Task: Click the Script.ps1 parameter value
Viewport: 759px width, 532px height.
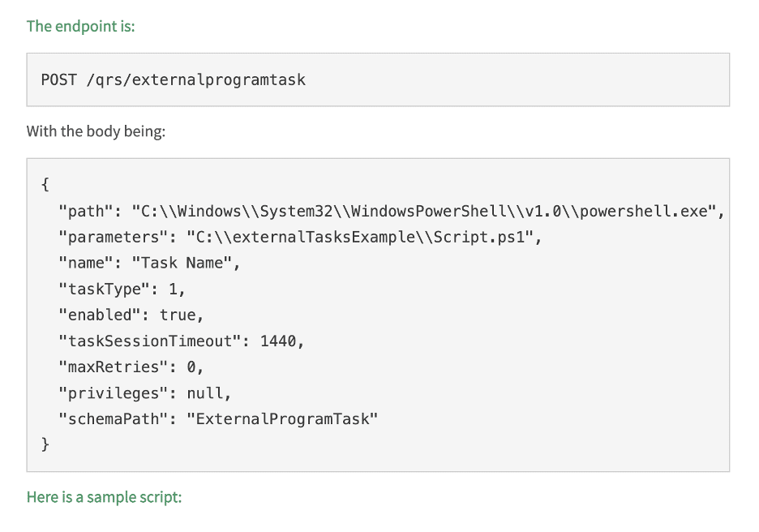Action: click(360, 237)
